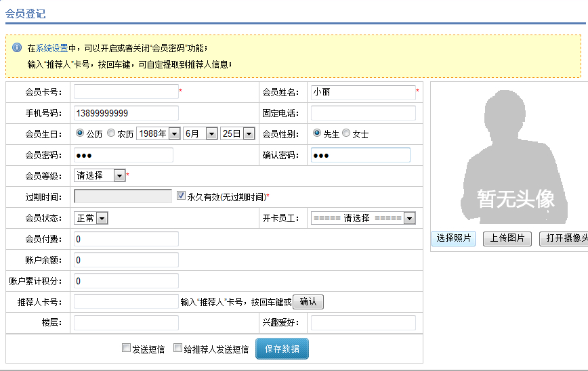Open the 开卡员工 staff dropdown
Screen dimensions: 588x371
click(362, 218)
